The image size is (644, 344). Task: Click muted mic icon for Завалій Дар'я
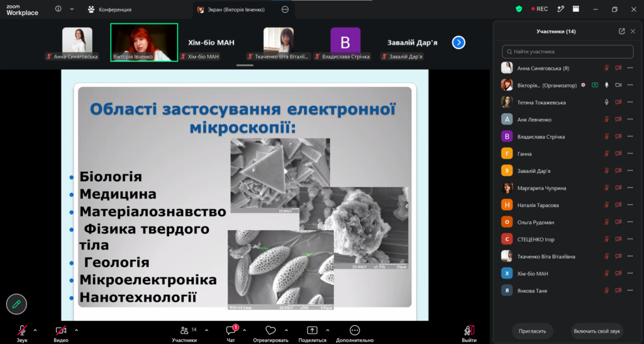click(x=607, y=171)
